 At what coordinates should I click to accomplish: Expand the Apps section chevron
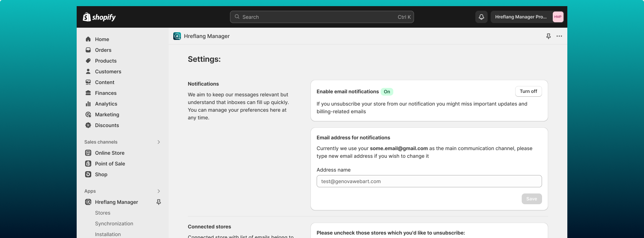pyautogui.click(x=159, y=191)
